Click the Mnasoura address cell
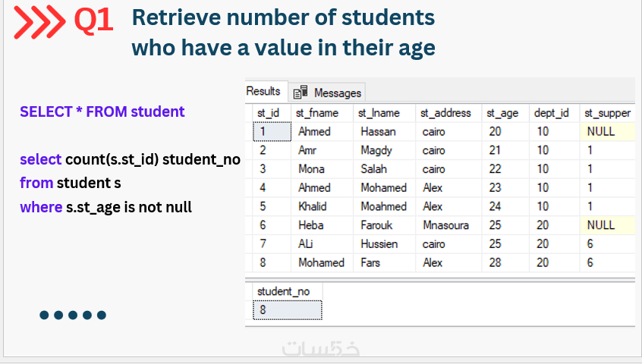The width and height of the screenshot is (642, 364). tap(445, 225)
